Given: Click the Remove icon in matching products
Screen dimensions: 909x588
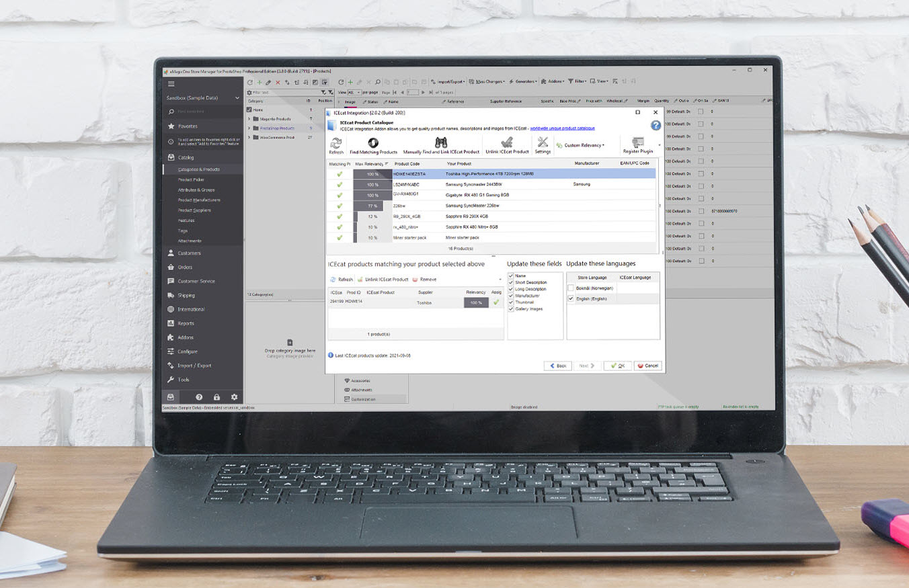Looking at the screenshot, I should click(415, 280).
